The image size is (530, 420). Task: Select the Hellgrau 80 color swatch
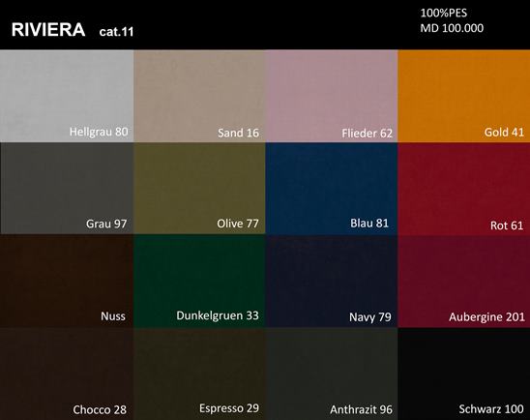67,96
